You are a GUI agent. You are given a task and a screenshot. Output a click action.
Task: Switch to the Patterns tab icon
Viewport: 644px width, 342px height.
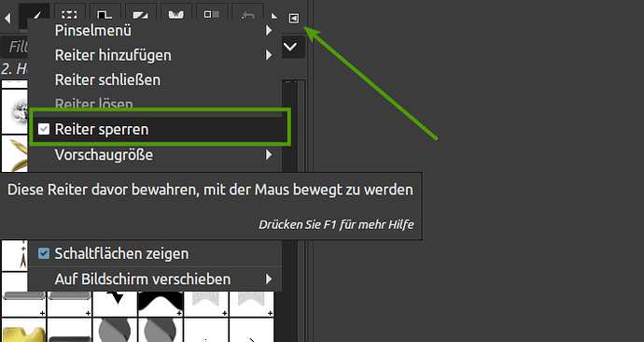coord(105,15)
